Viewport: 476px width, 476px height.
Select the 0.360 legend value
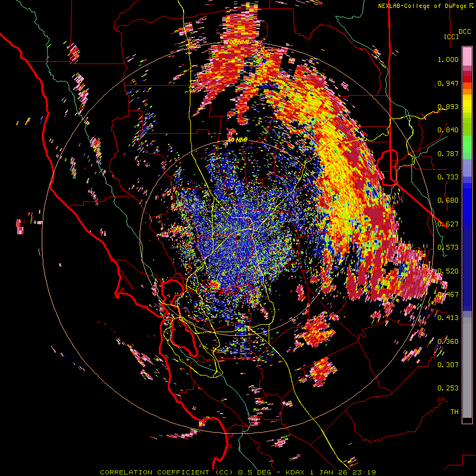coord(448,342)
